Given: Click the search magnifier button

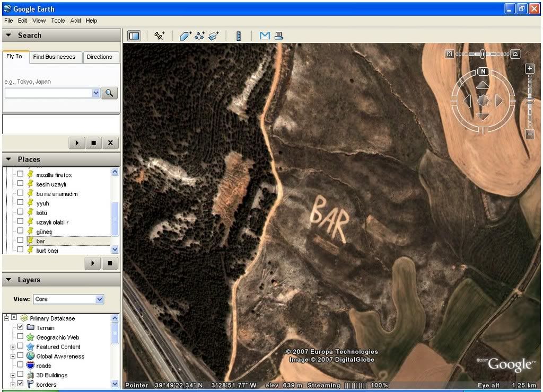Looking at the screenshot, I should [x=109, y=93].
